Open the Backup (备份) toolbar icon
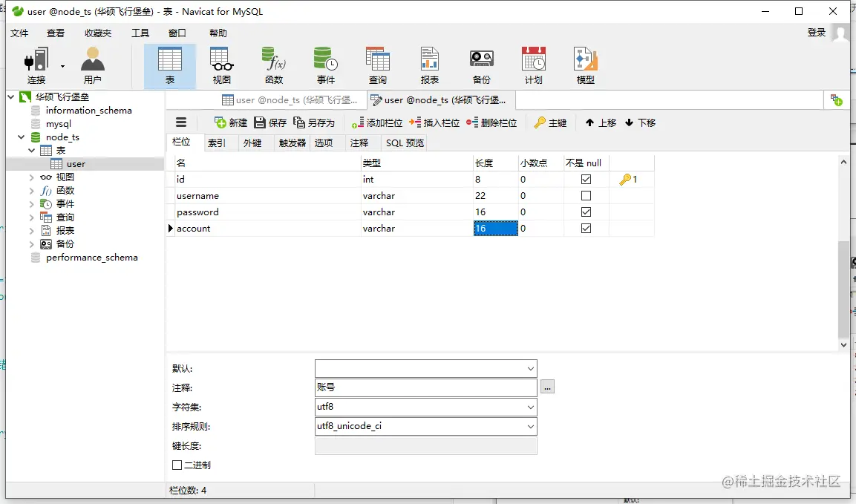The image size is (856, 504). 482,65
